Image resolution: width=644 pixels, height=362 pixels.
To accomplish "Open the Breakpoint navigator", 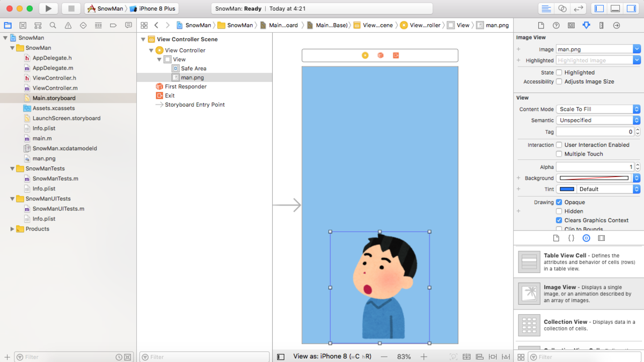I will pos(113,25).
